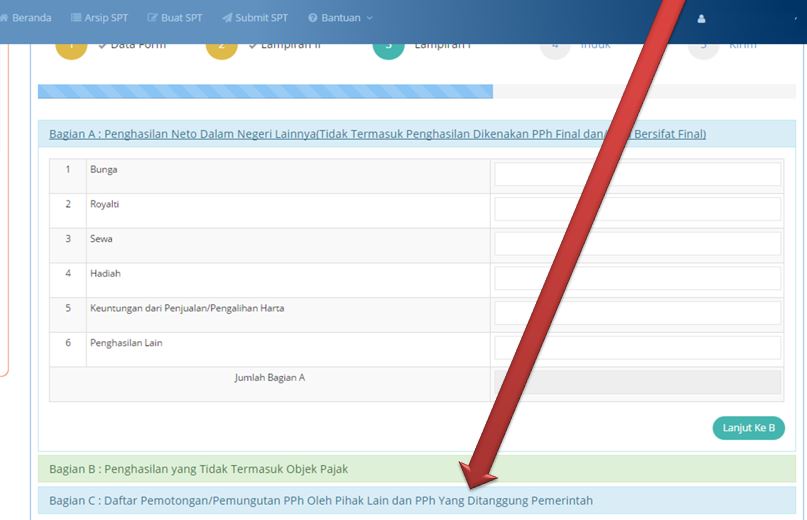Click the Arsip SPT list icon
Image resolution: width=807 pixels, height=520 pixels.
pos(76,18)
